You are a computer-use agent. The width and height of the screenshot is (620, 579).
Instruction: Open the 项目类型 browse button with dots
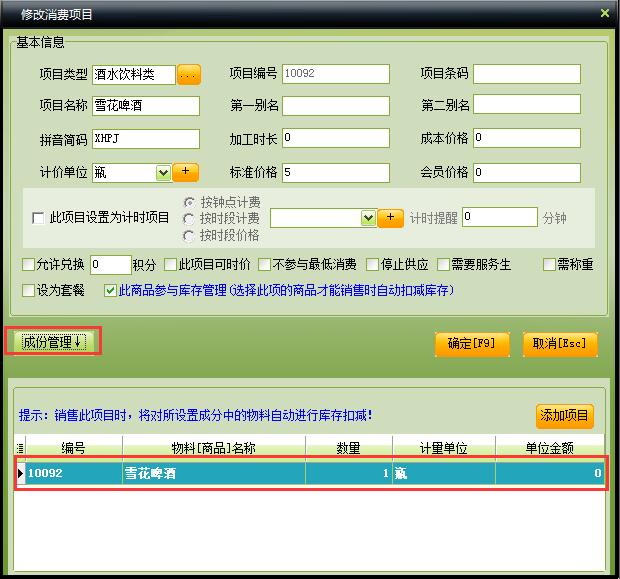[189, 74]
